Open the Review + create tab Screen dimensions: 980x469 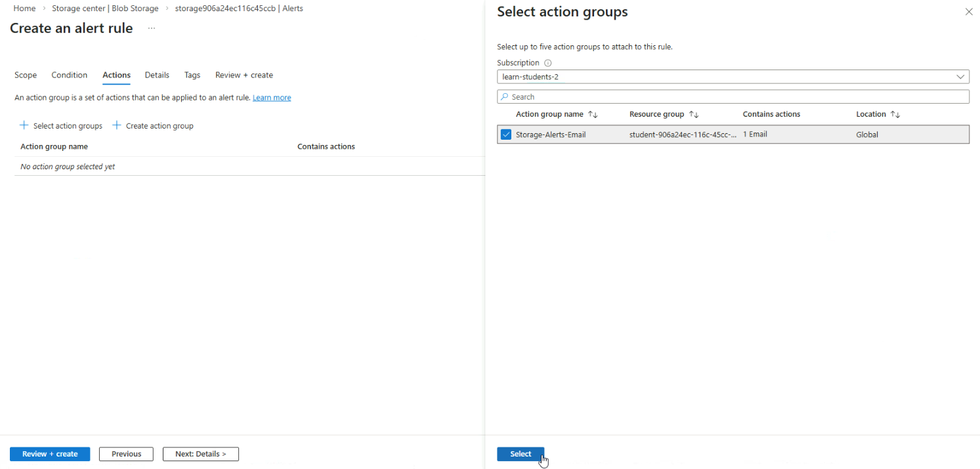pos(244,75)
